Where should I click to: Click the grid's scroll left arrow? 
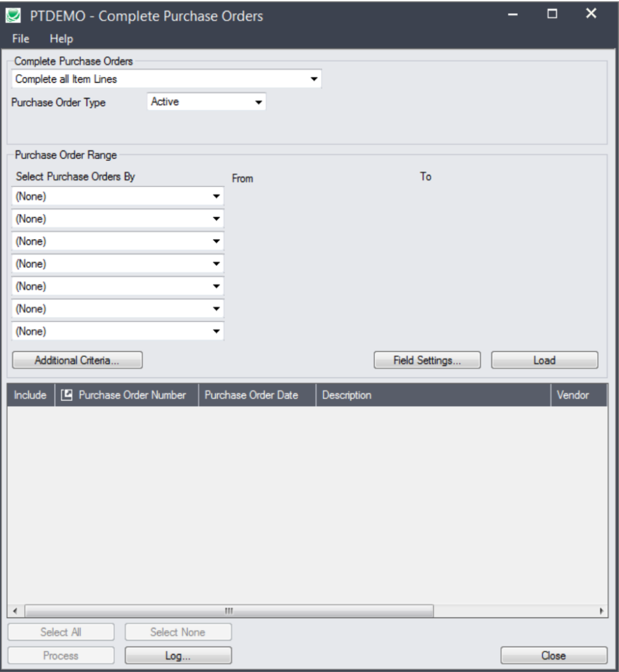click(x=16, y=611)
